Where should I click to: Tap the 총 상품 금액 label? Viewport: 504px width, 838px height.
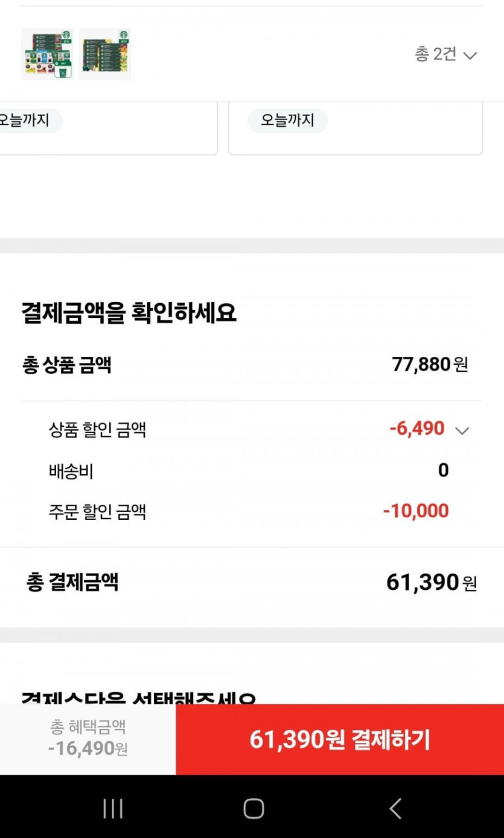67,365
